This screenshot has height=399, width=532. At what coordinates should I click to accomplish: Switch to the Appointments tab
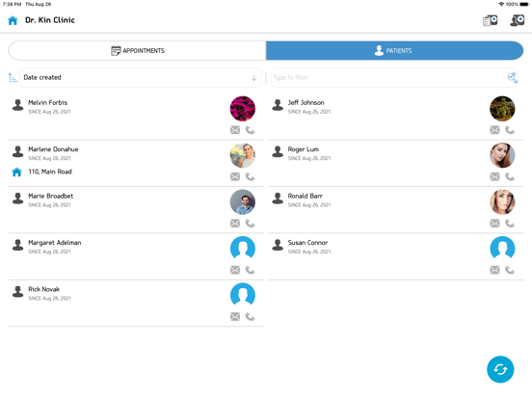138,50
